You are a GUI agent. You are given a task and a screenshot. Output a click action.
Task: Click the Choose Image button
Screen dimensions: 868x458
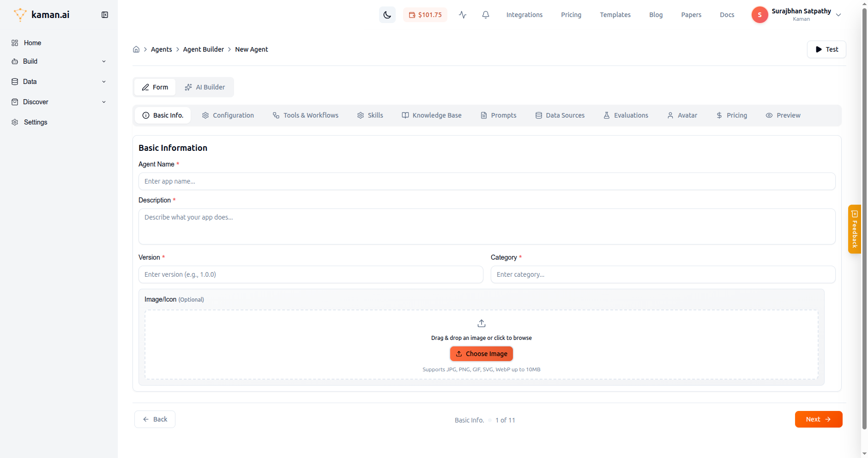coord(481,354)
